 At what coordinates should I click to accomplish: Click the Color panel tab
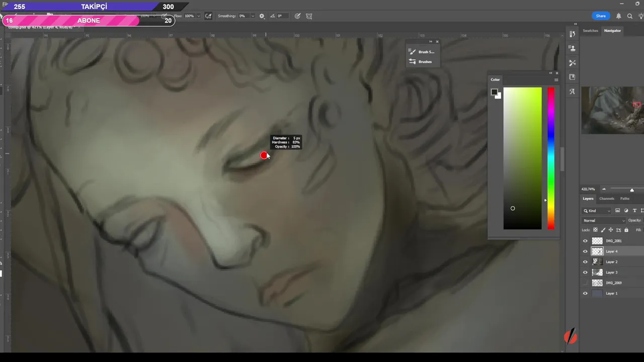coord(496,79)
